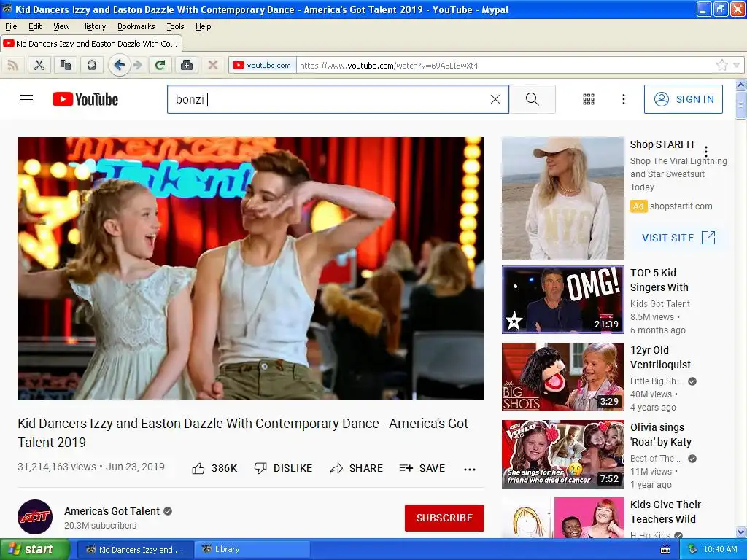Screen dimensions: 747x560
Task: Open the Tools menu
Action: [x=175, y=26]
